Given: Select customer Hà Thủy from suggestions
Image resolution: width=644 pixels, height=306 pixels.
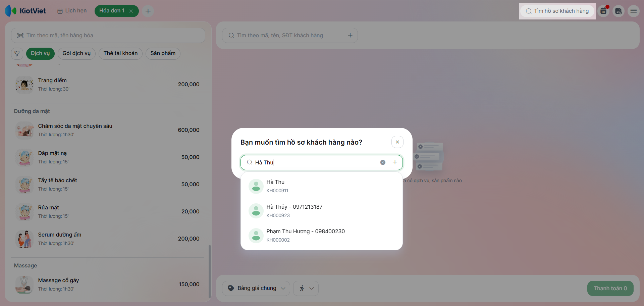Looking at the screenshot, I should [x=322, y=211].
